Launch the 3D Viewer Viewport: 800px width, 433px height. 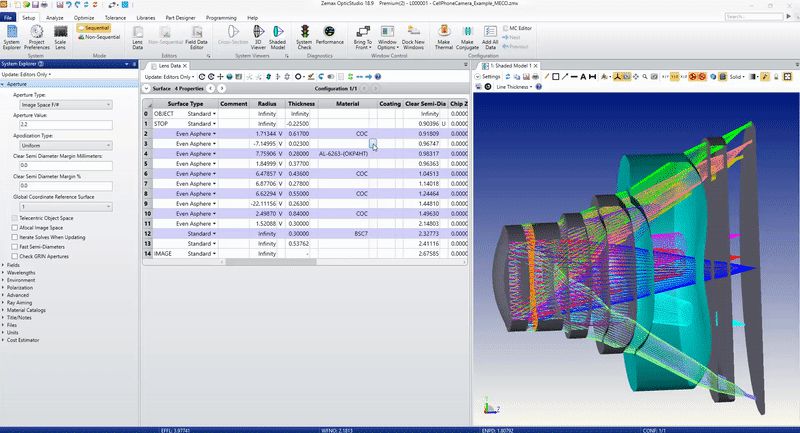[258, 38]
